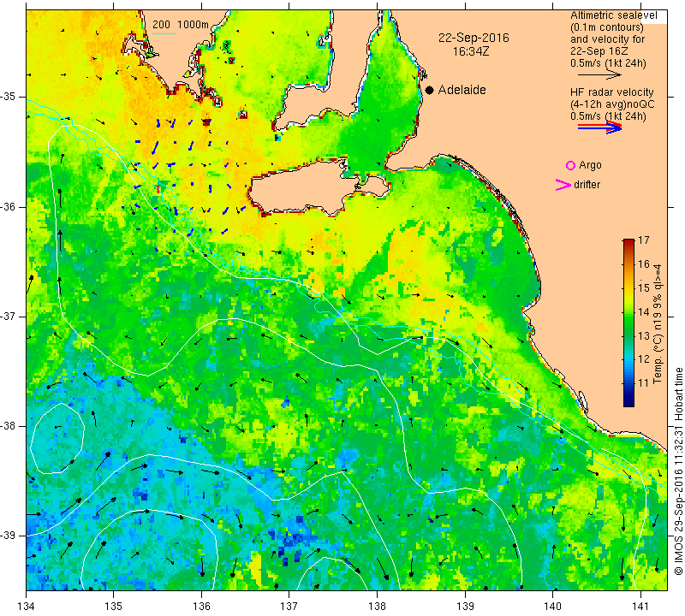The height and width of the screenshot is (616, 685).
Task: Click the cyan 200m depth contour legend line
Action: pos(164,33)
